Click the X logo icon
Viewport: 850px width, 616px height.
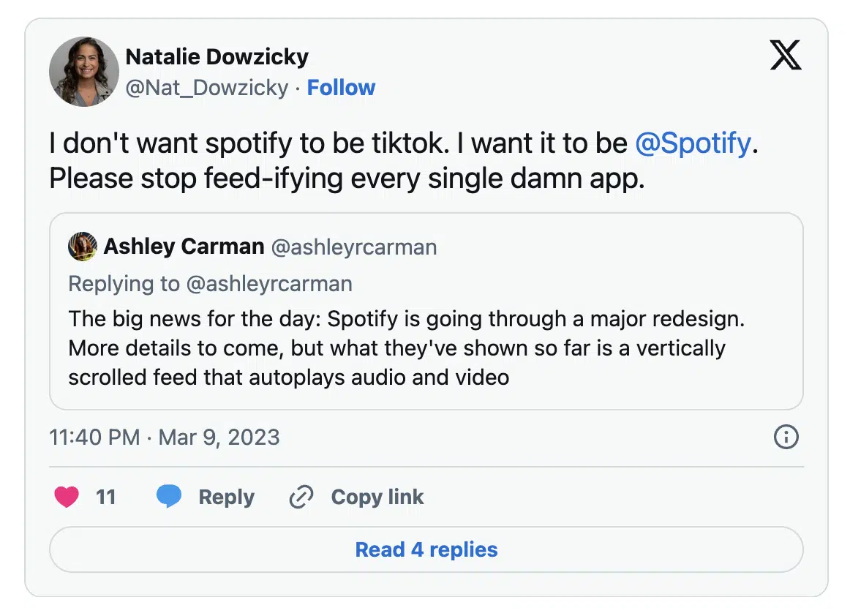click(x=786, y=55)
